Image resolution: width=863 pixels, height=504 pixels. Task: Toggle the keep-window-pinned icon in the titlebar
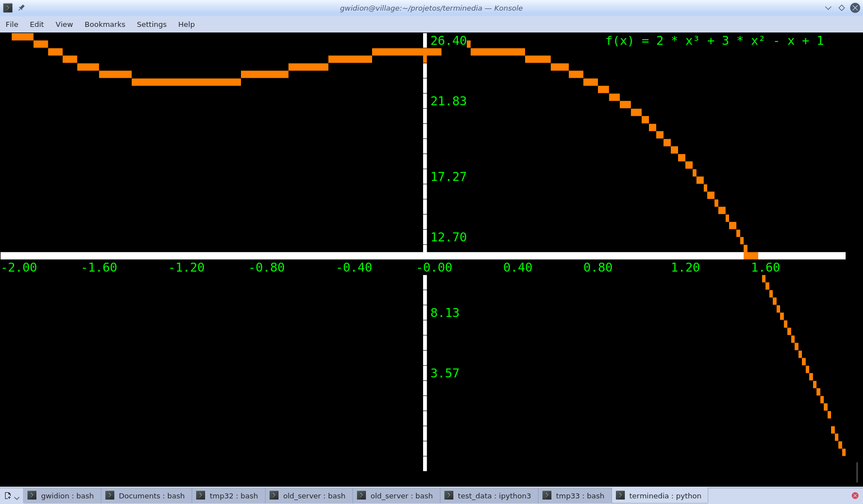pos(20,8)
